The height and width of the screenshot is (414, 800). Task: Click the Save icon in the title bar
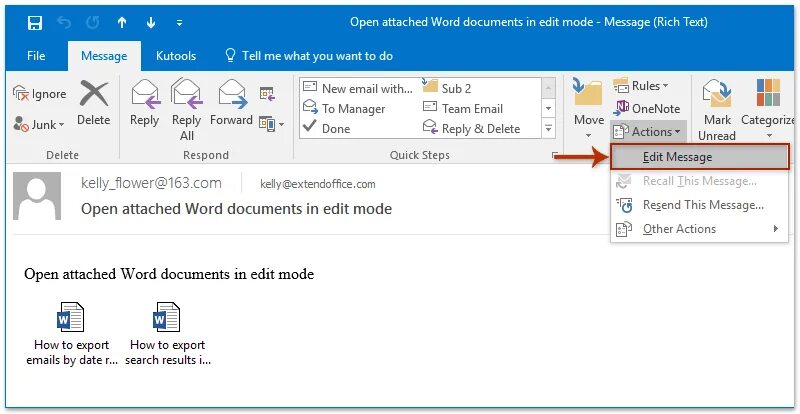(x=35, y=23)
